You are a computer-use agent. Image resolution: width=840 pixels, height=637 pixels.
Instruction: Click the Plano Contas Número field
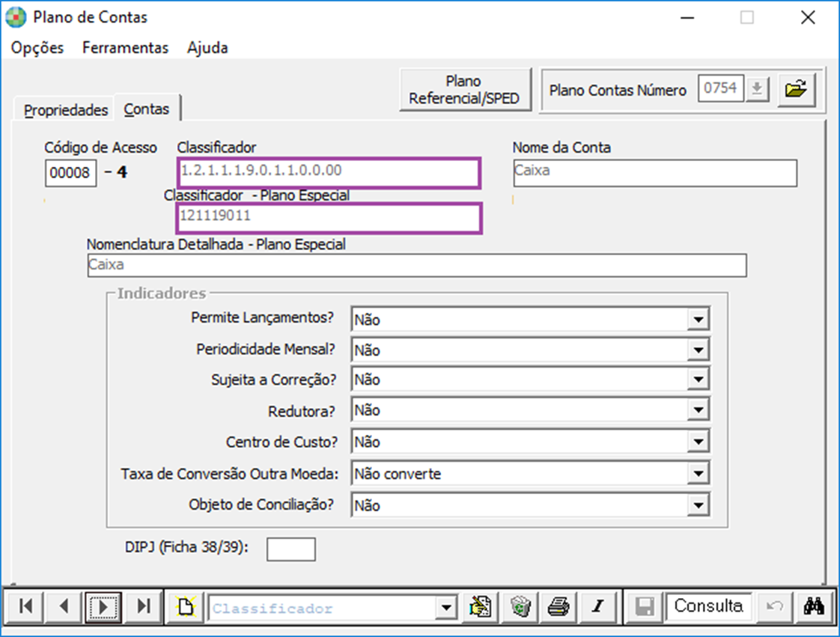point(720,88)
